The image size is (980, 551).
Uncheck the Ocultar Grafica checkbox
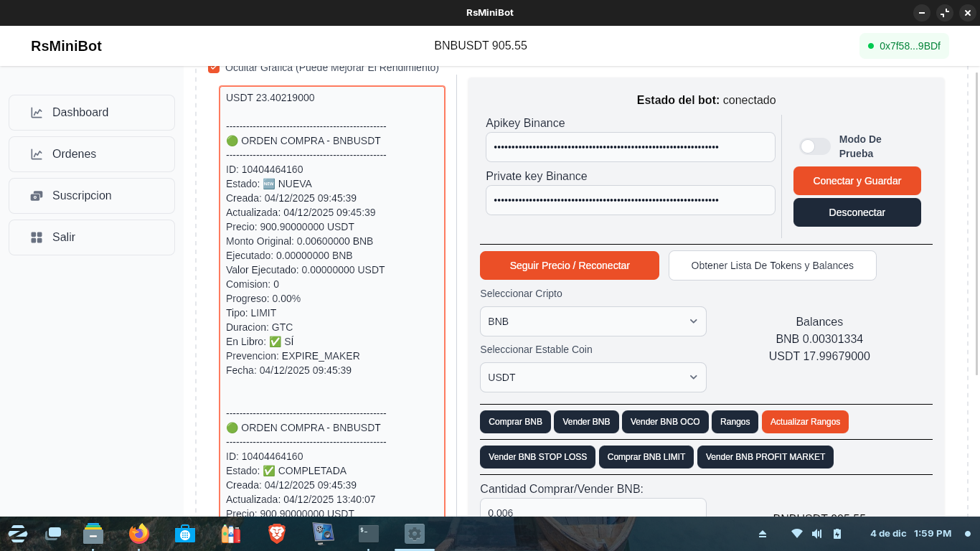point(214,68)
